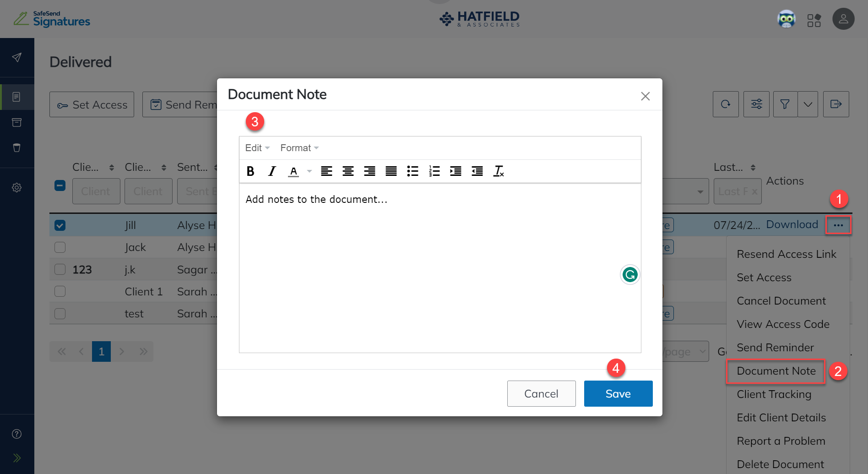Screen dimensions: 868x474
Task: Uncheck the checkbox on Jill's row
Action: pos(60,225)
